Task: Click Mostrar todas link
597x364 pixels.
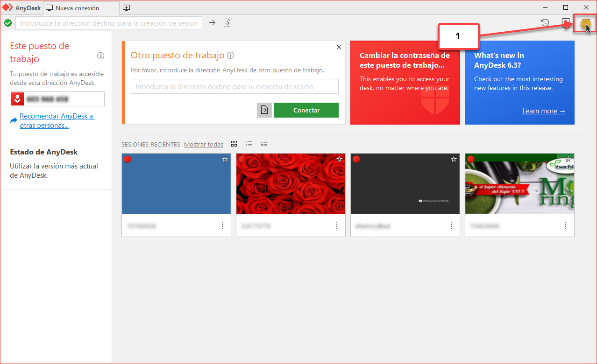Action: click(204, 144)
